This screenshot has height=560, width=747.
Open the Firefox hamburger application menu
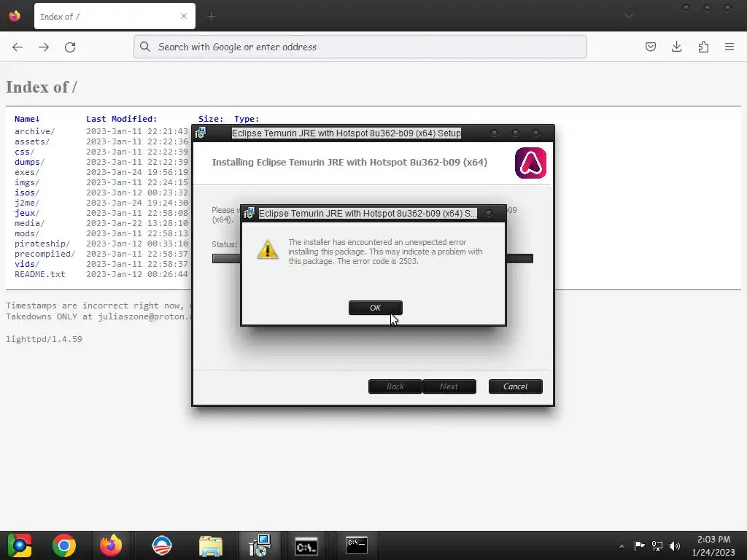point(729,47)
